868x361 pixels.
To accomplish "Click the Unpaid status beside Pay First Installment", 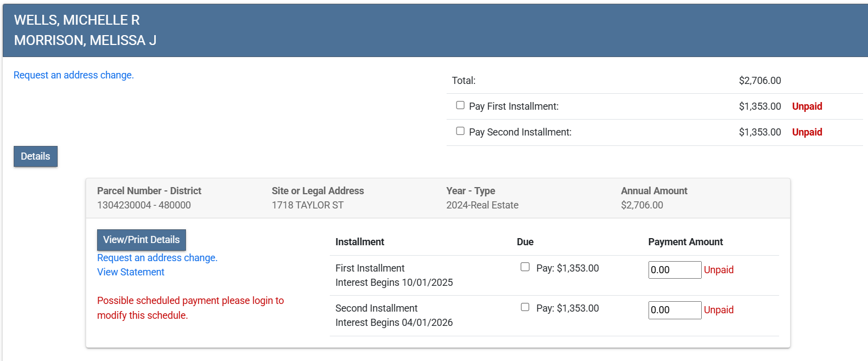I will coord(807,106).
